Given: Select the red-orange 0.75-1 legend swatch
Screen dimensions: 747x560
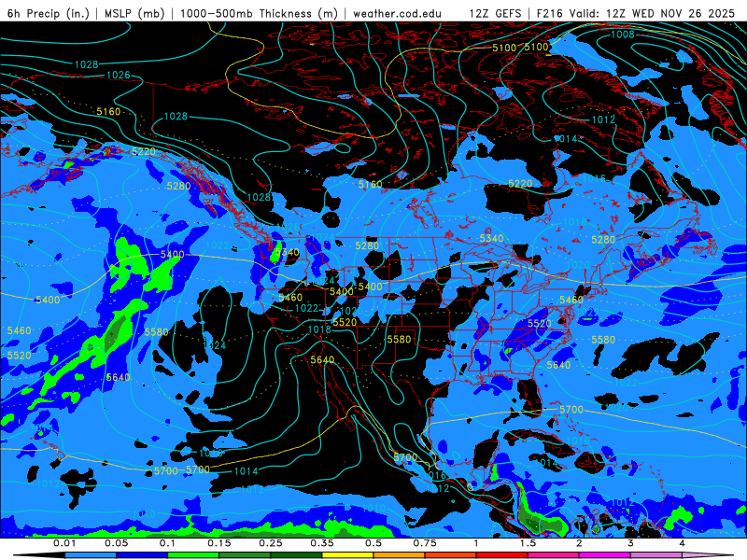Looking at the screenshot, I should point(451,555).
